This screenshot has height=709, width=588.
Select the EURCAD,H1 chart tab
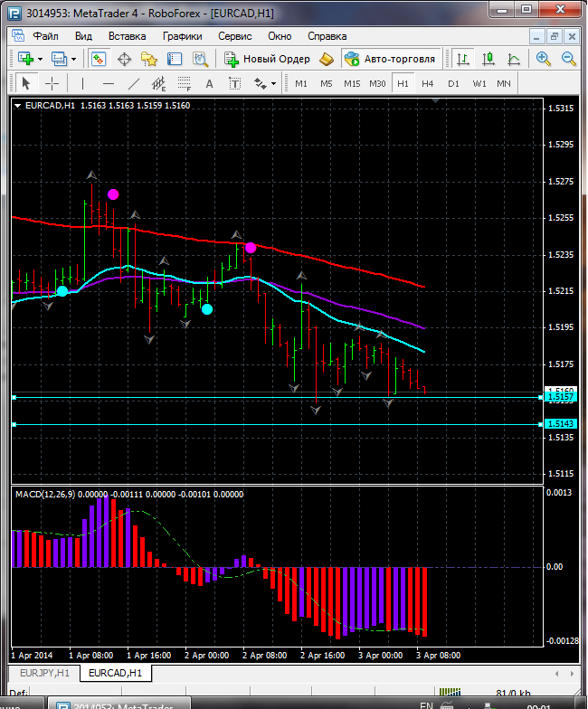pos(116,673)
